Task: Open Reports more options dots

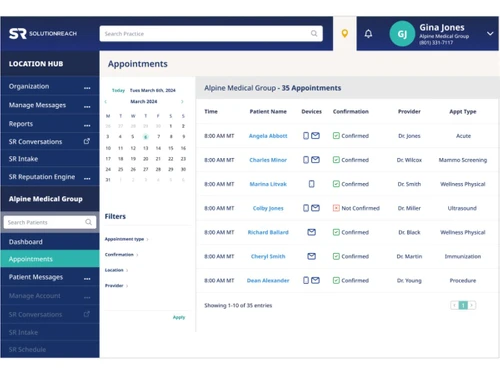Action: point(87,125)
